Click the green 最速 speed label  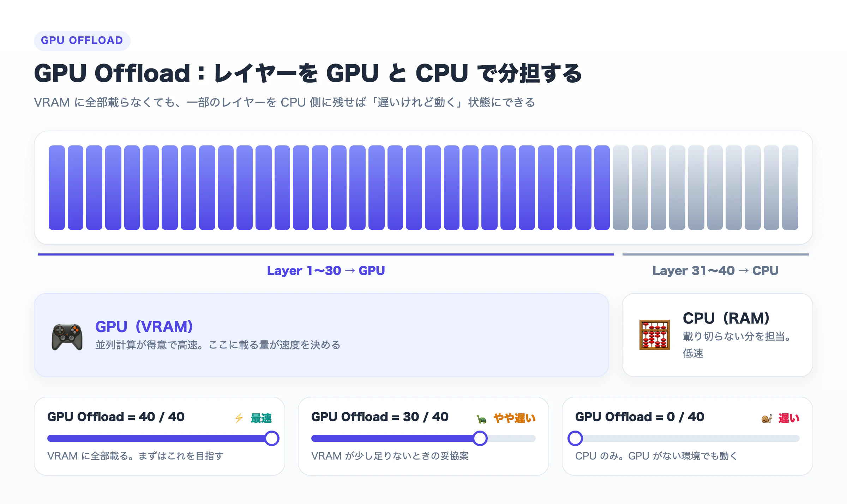261,418
